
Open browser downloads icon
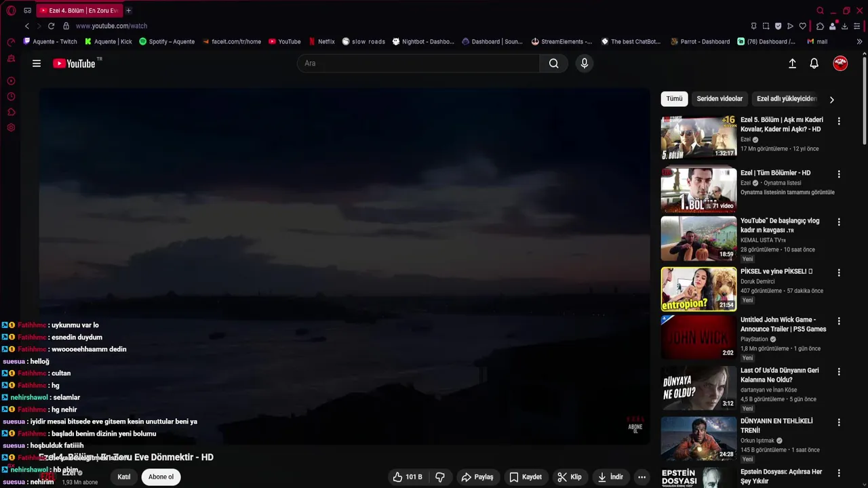point(844,26)
